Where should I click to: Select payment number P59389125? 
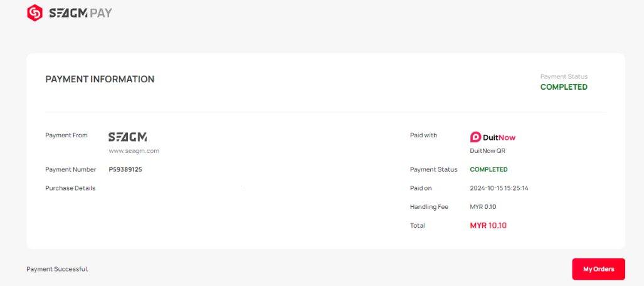[125, 169]
